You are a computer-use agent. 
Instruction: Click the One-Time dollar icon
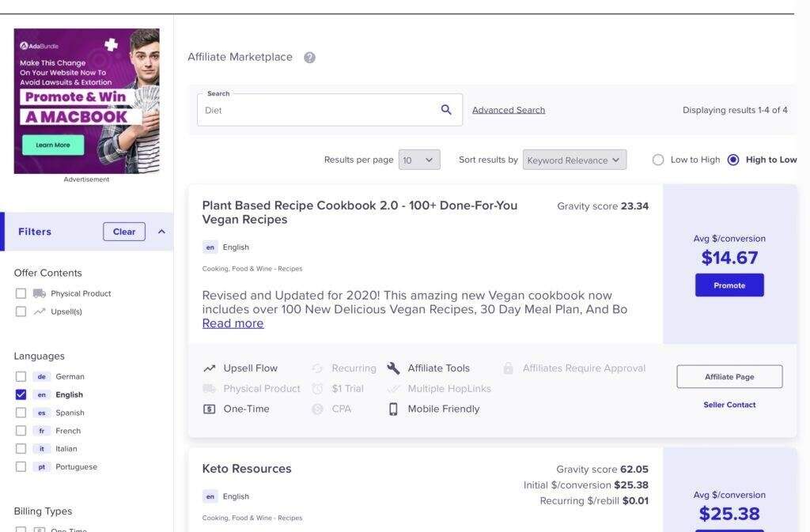point(210,409)
